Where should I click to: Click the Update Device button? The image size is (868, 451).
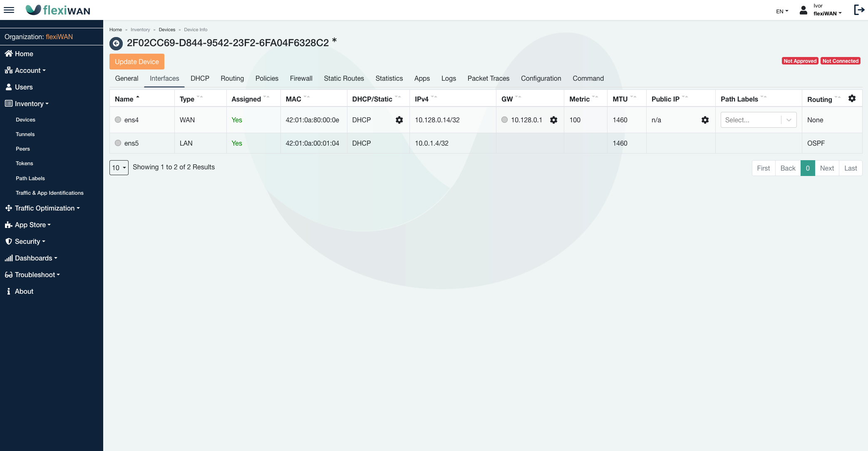[x=137, y=62]
